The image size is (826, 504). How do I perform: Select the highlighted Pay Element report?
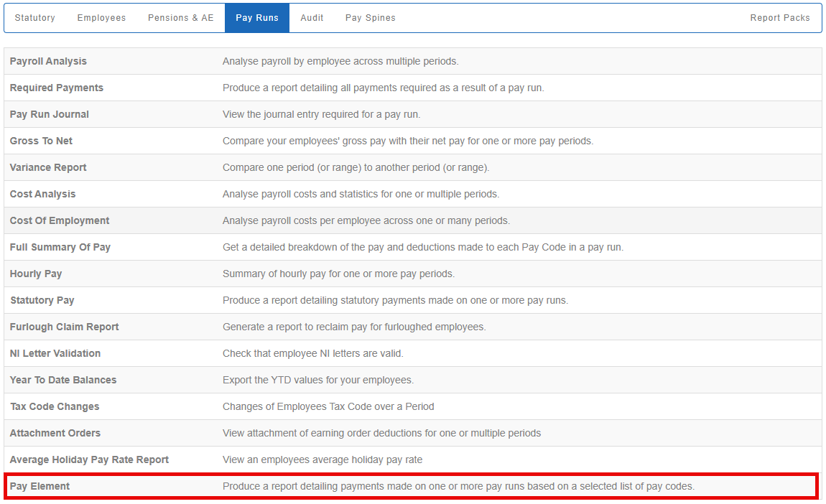[40, 486]
